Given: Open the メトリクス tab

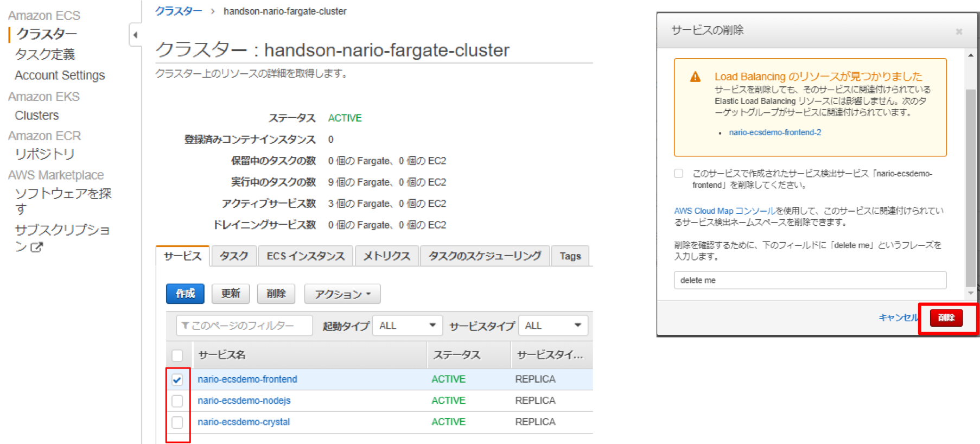Looking at the screenshot, I should click(387, 256).
